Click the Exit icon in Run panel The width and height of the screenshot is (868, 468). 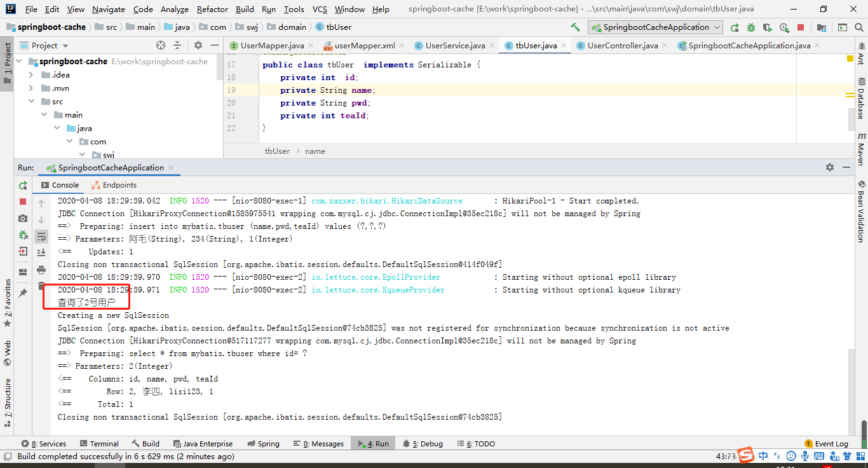pyautogui.click(x=23, y=251)
